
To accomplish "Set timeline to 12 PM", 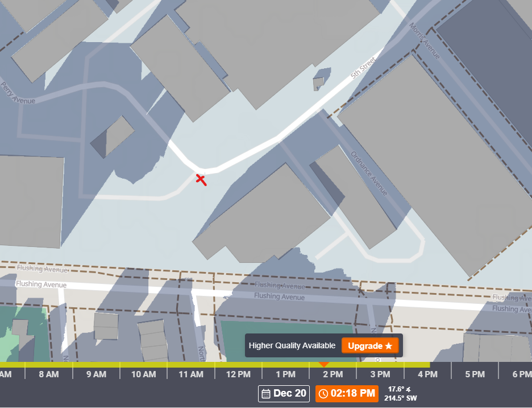I will coord(238,374).
